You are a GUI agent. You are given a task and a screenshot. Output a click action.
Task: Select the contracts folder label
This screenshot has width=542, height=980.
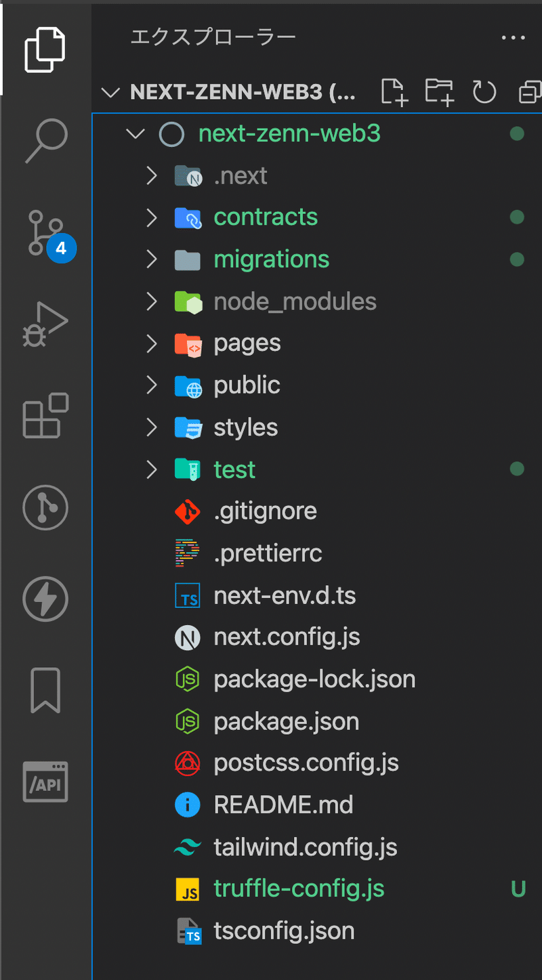coord(266,217)
